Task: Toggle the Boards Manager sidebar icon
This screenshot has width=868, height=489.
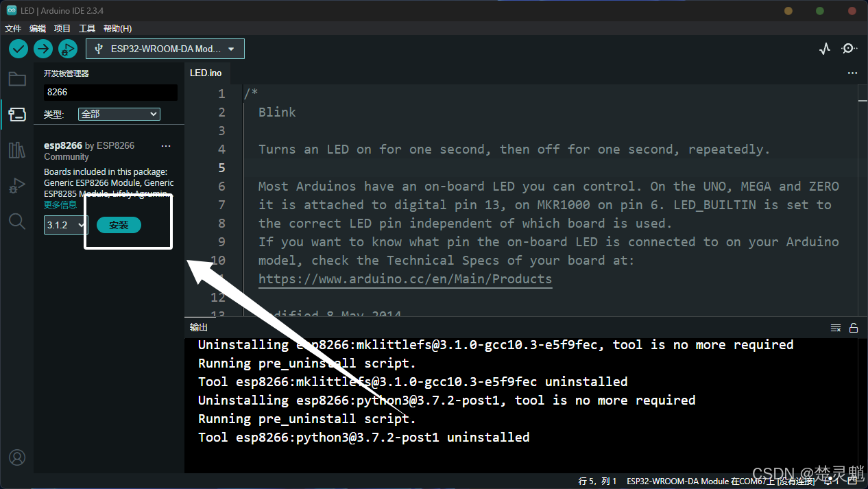Action: point(17,115)
